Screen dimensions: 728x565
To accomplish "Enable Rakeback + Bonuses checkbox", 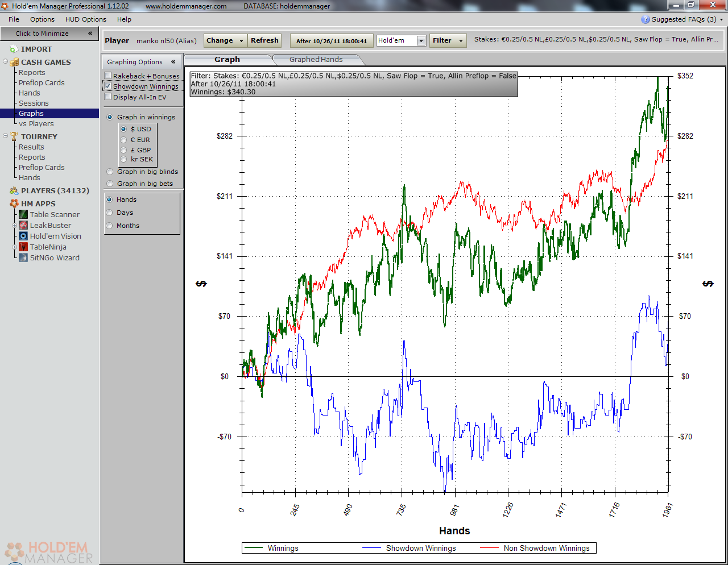I will (x=108, y=76).
